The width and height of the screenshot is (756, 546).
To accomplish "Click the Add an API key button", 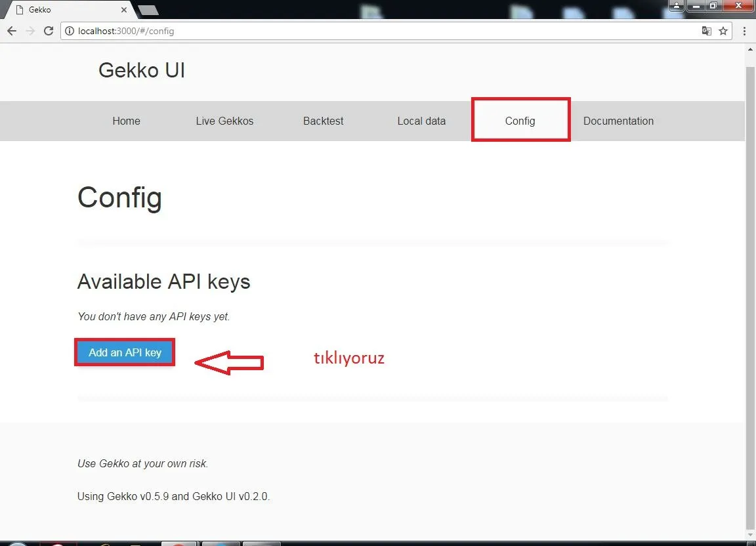I will pyautogui.click(x=125, y=352).
